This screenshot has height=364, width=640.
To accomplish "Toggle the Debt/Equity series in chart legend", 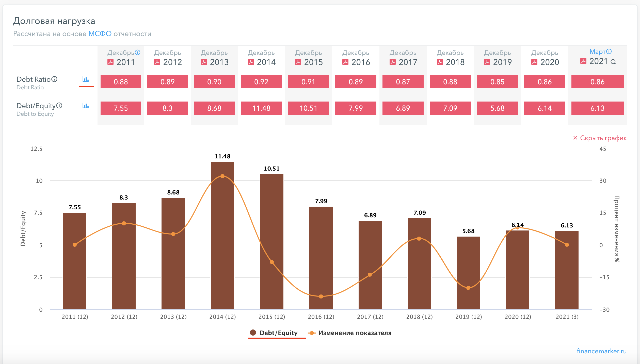I will pyautogui.click(x=274, y=333).
